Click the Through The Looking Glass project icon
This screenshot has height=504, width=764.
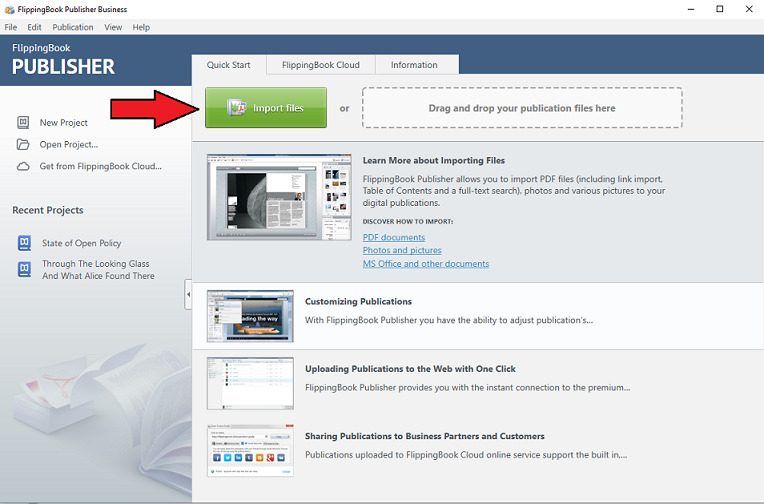24,269
